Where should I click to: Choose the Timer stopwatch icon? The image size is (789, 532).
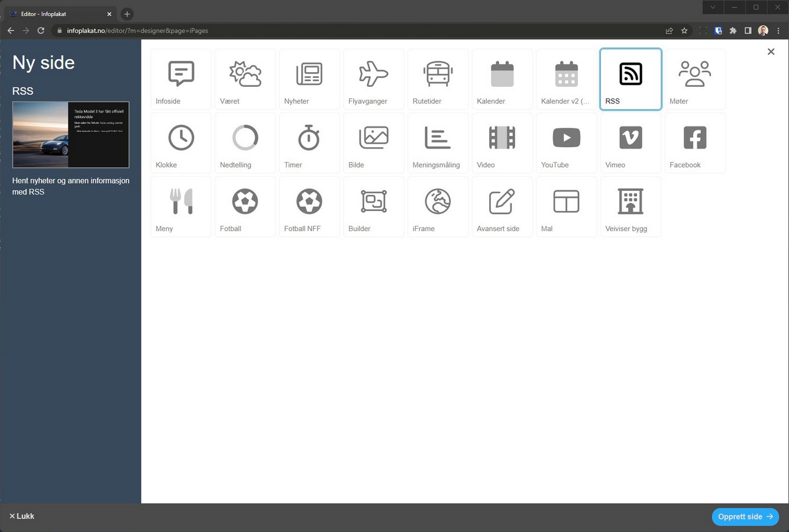pos(309,143)
